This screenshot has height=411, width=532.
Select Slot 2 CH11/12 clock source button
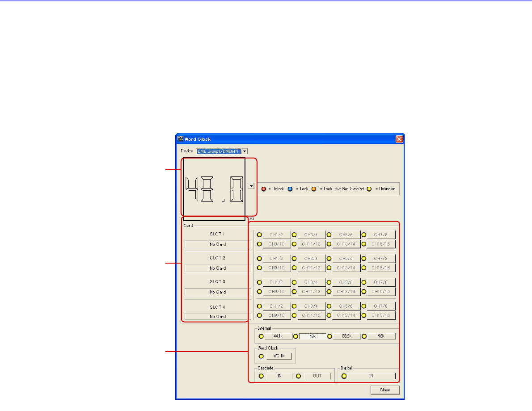(x=311, y=268)
